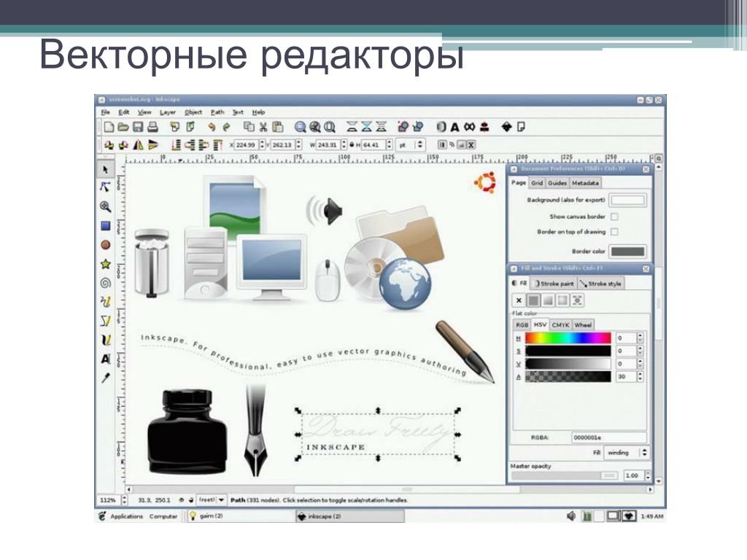747x560 pixels.
Task: Select Radial gradient fill button
Action: (x=562, y=300)
